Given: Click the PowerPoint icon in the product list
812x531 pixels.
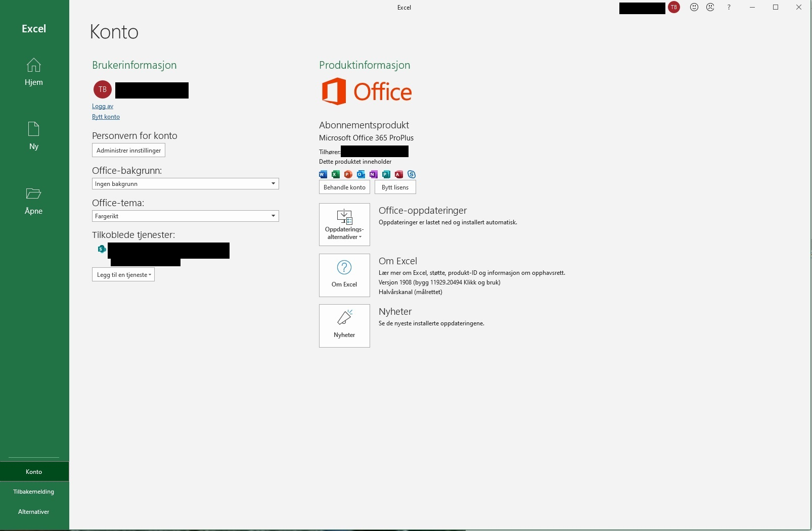Looking at the screenshot, I should 348,174.
